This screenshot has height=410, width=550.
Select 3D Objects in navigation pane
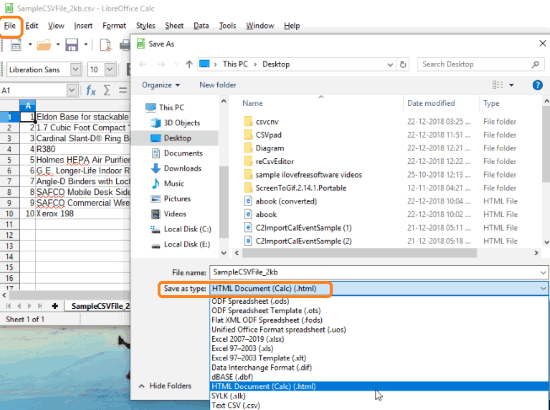[182, 123]
